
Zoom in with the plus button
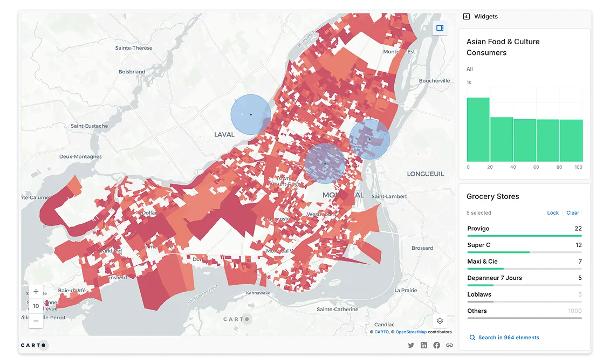[x=36, y=292]
